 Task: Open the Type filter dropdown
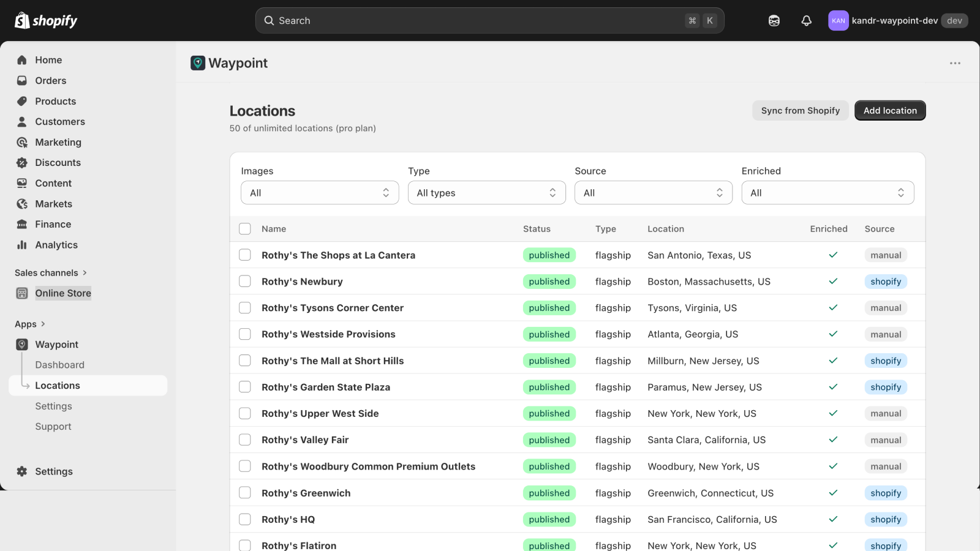click(487, 193)
